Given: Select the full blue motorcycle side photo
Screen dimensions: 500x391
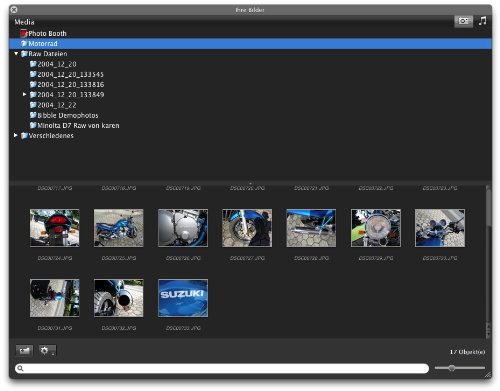Looking at the screenshot, I should pos(119,228).
